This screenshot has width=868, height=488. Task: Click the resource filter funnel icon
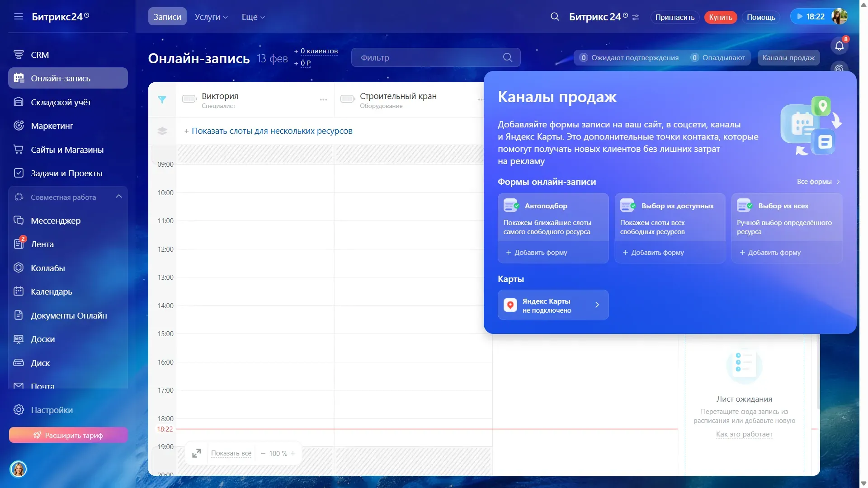(162, 100)
